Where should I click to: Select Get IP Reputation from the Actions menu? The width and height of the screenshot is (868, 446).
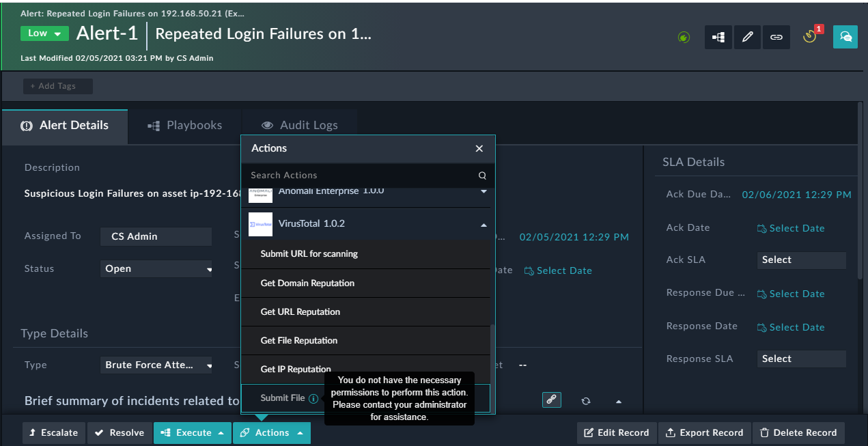[295, 369]
